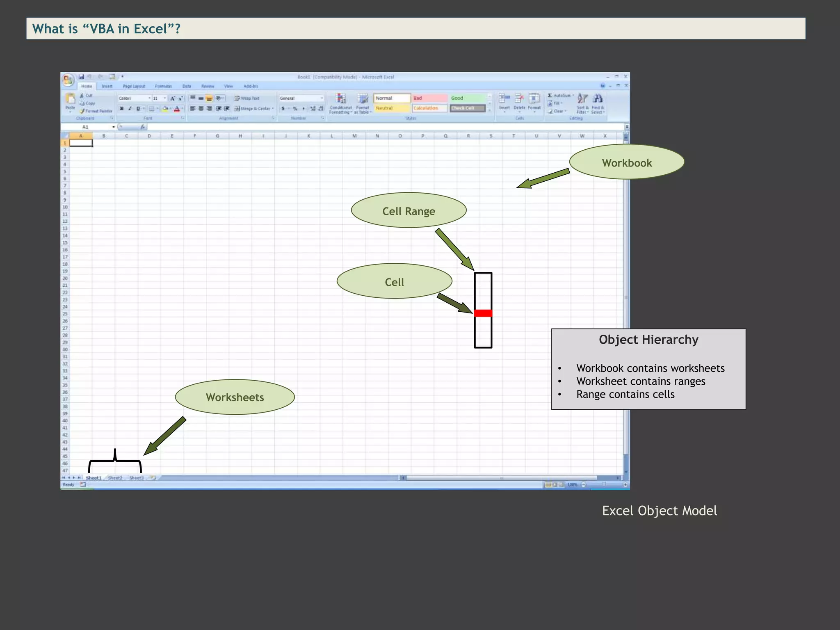This screenshot has width=840, height=630.
Task: Toggle Wrap Text
Action: point(247,98)
